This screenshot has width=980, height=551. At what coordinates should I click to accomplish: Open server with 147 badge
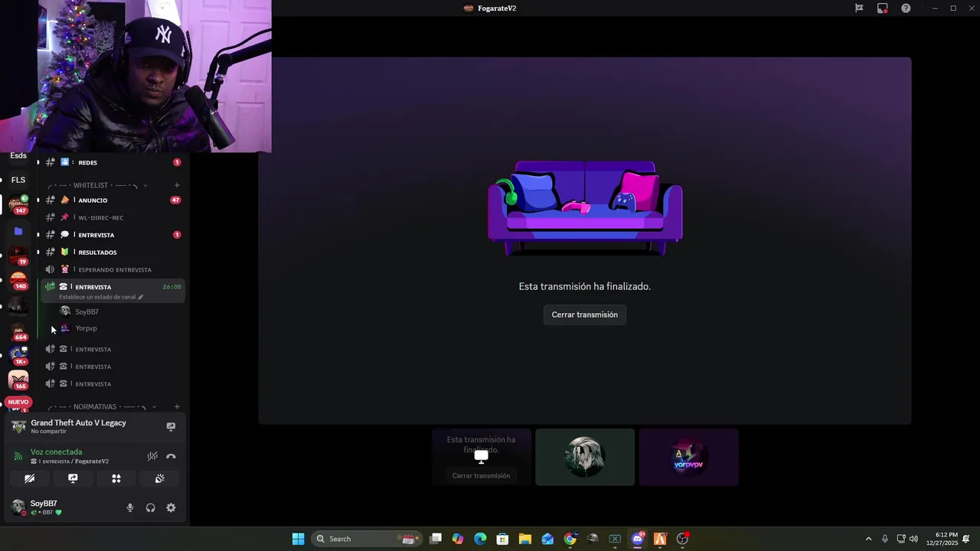coord(18,205)
